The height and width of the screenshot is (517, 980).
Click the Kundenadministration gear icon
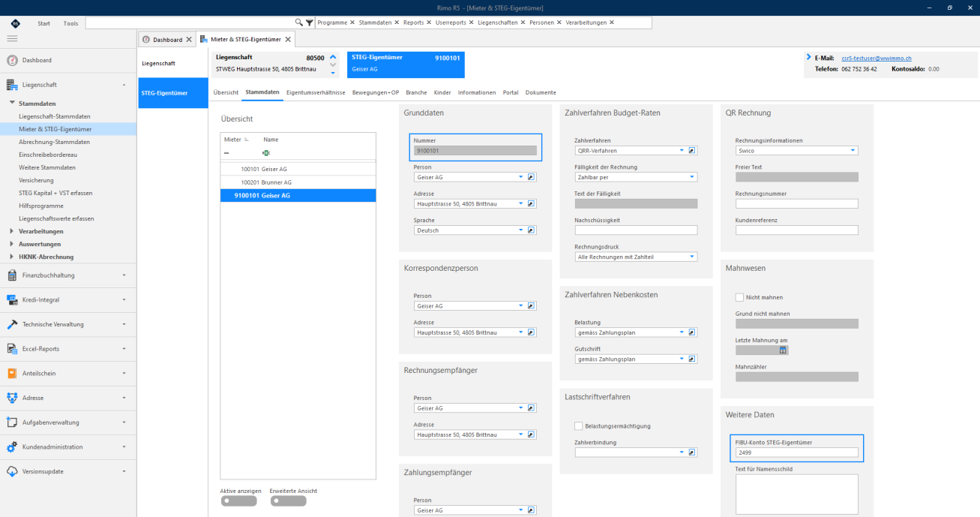click(12, 447)
